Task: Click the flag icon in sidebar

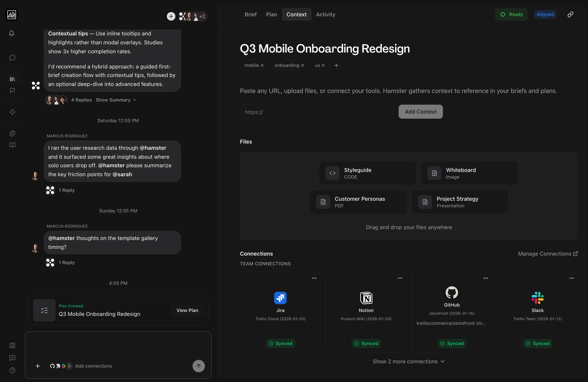Action: pyautogui.click(x=12, y=91)
